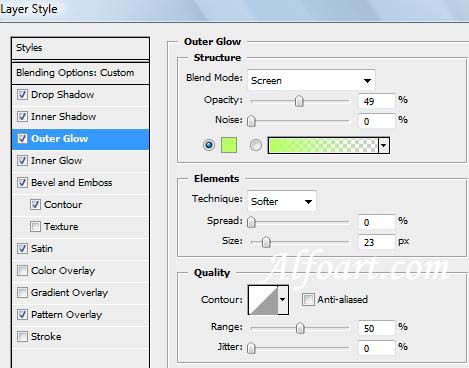Toggle the Bevel and Emboss checkbox
The height and width of the screenshot is (368, 469).
22,182
